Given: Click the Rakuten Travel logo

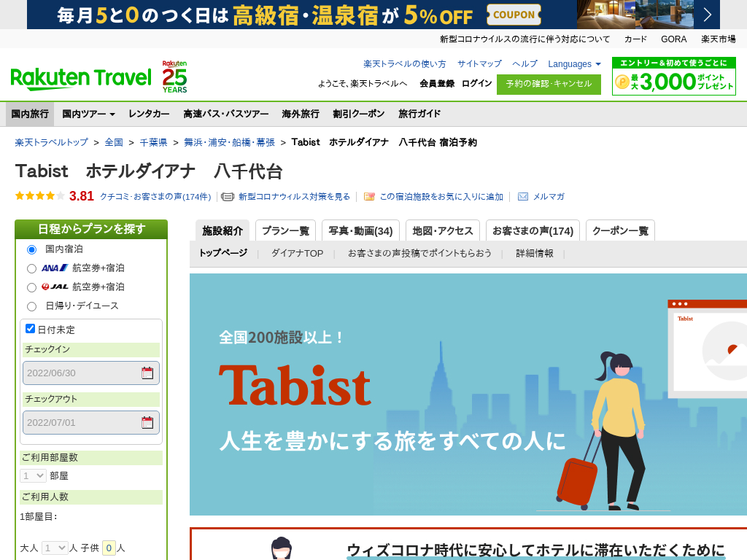Looking at the screenshot, I should (x=81, y=78).
